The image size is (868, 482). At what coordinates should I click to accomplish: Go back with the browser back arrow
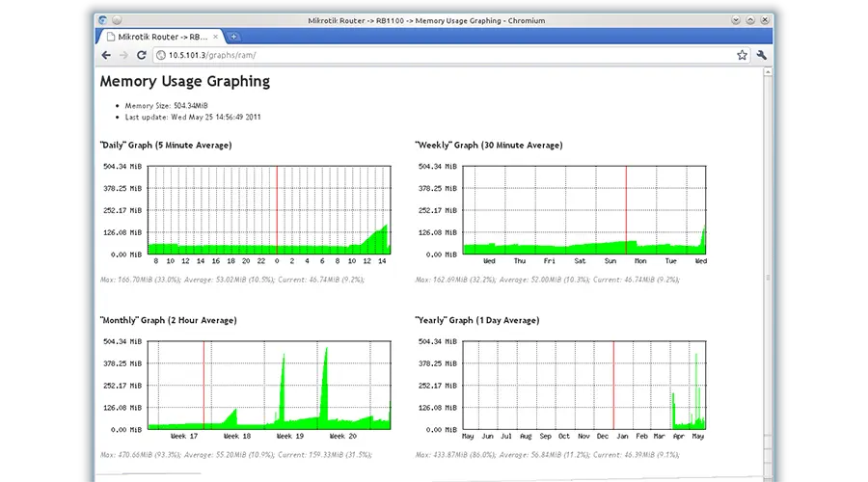pos(106,55)
